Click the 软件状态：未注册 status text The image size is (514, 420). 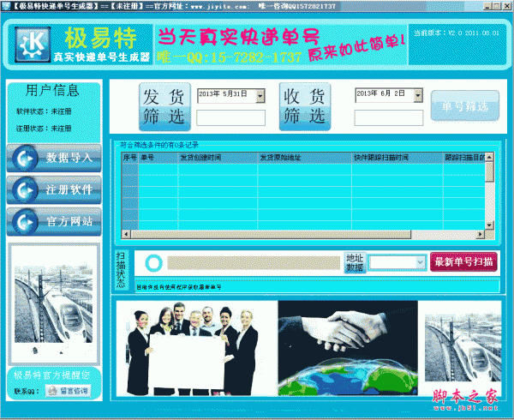pyautogui.click(x=44, y=111)
